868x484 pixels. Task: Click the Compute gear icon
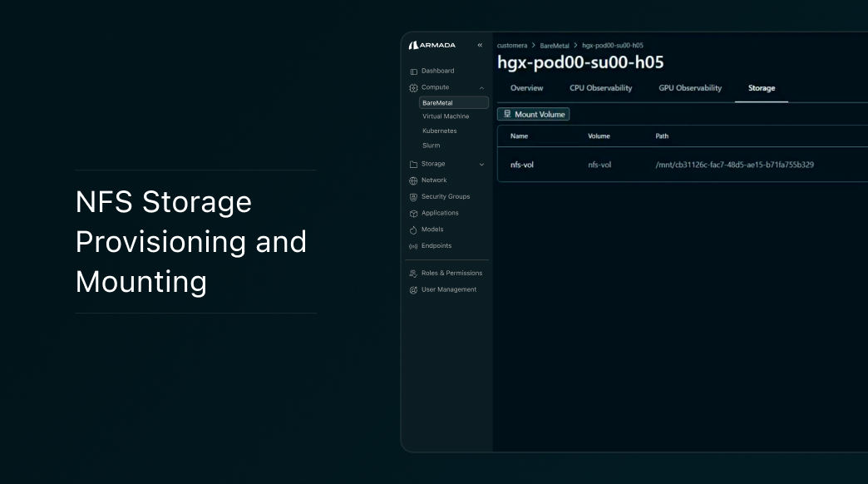[413, 87]
